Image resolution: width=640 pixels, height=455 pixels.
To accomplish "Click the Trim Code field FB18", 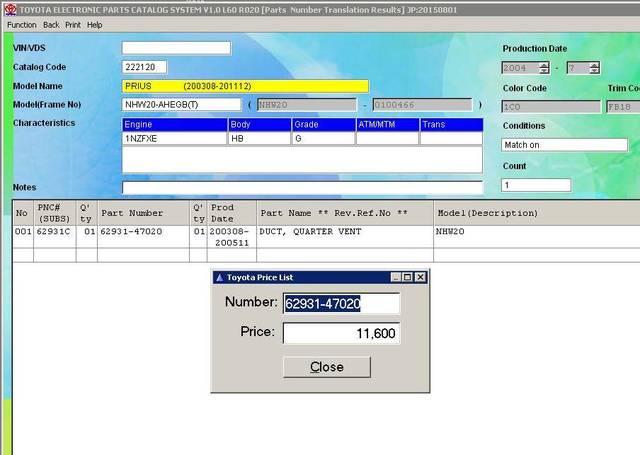I will pos(623,107).
